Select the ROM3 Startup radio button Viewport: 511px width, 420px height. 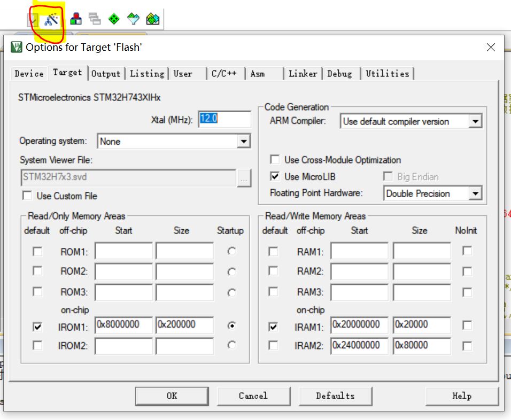pyautogui.click(x=231, y=293)
